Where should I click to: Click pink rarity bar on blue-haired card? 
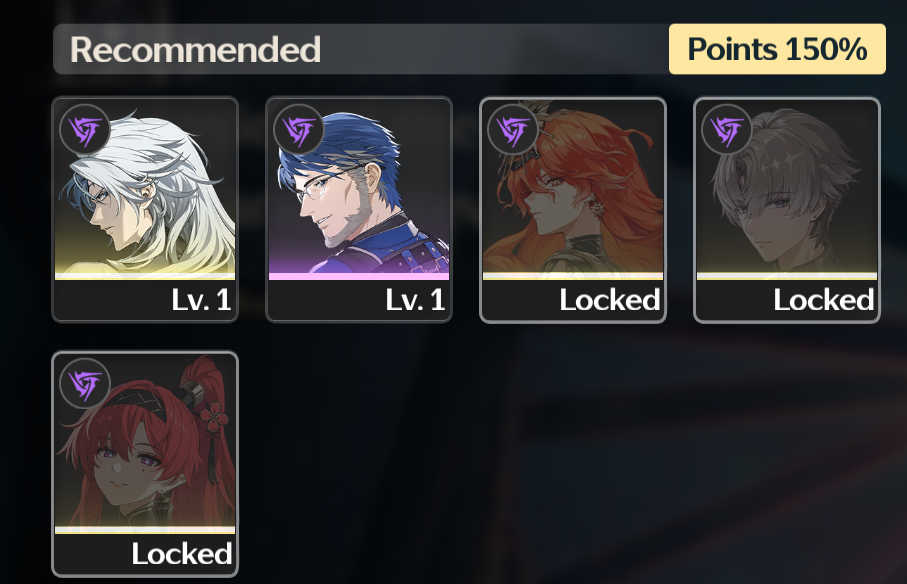(x=359, y=276)
